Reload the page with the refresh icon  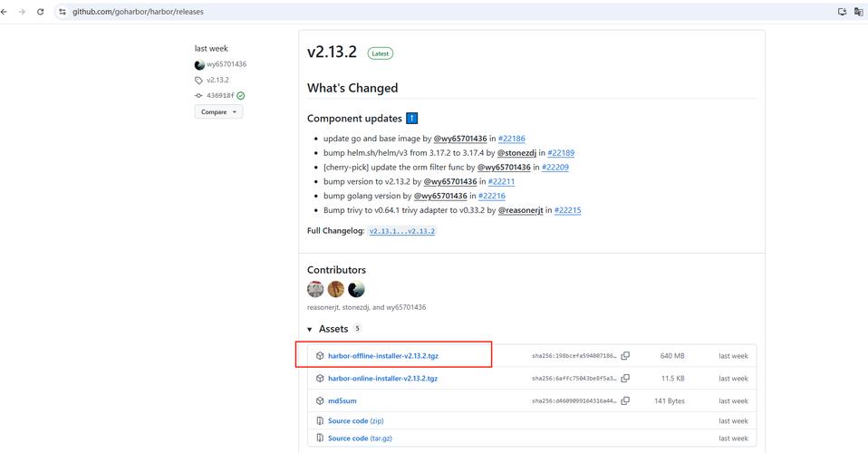click(x=41, y=12)
